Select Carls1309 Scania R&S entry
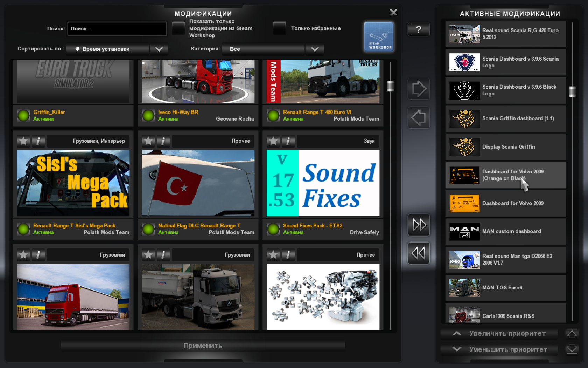This screenshot has width=588, height=368. [505, 313]
